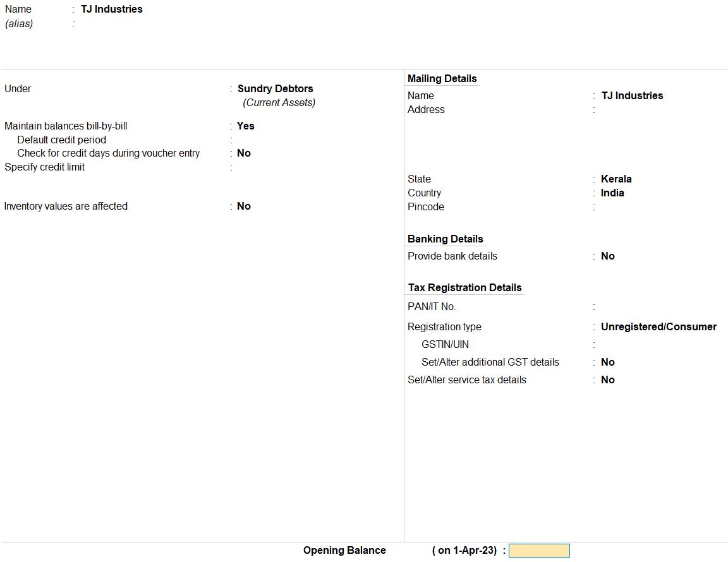Toggle 'Inventory values are affected' No value

pos(244,206)
